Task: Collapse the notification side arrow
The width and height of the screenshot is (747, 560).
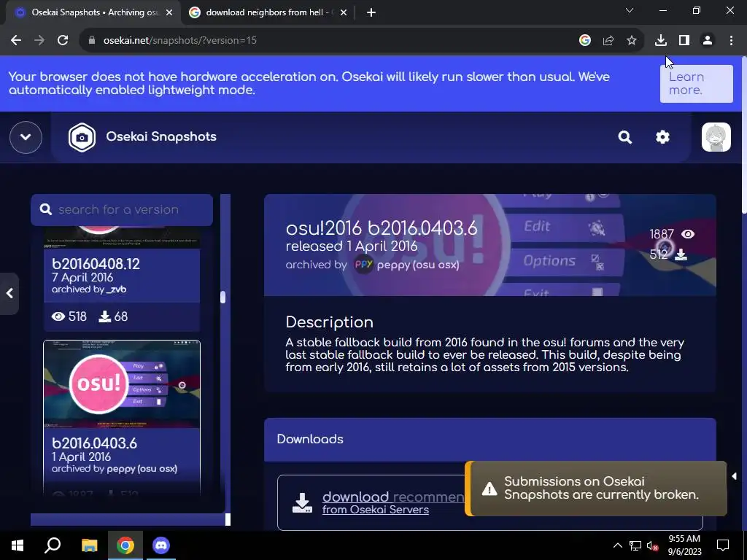Action: click(734, 476)
